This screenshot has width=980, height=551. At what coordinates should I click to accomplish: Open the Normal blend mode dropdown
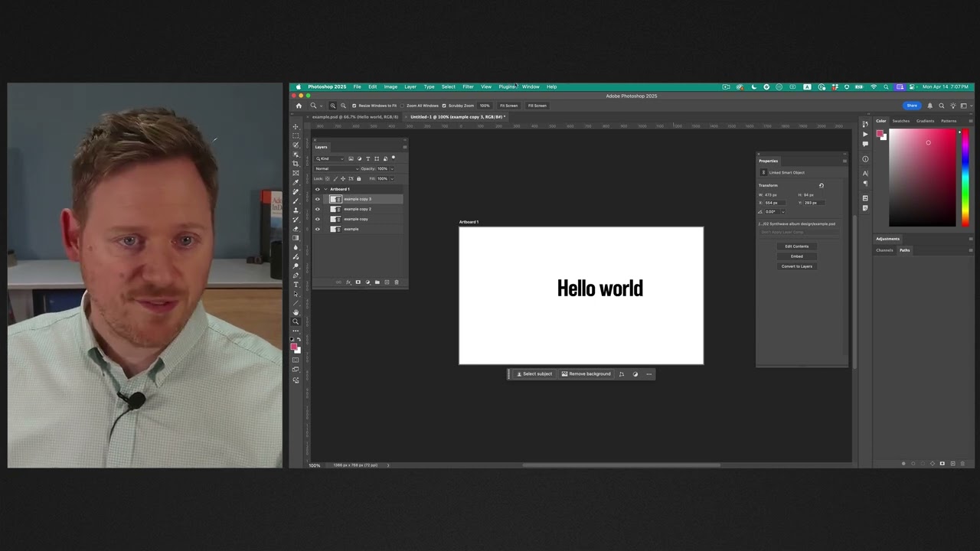coord(335,168)
